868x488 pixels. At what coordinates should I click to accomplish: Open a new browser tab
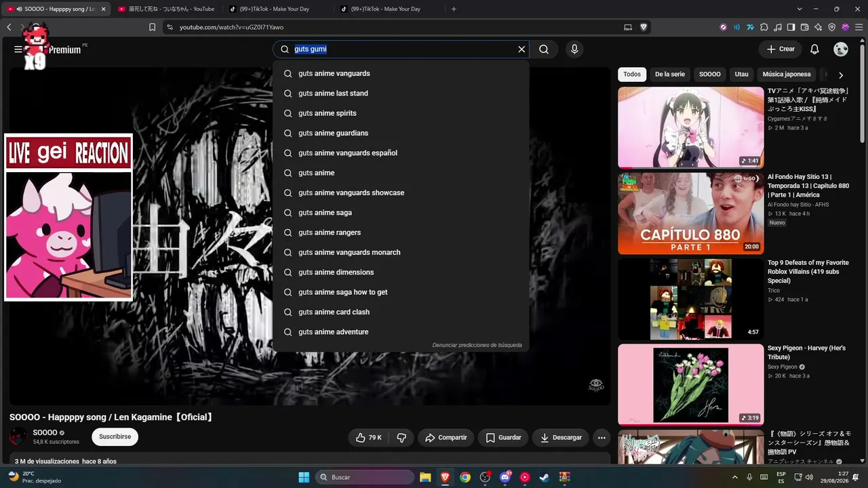pyautogui.click(x=454, y=9)
